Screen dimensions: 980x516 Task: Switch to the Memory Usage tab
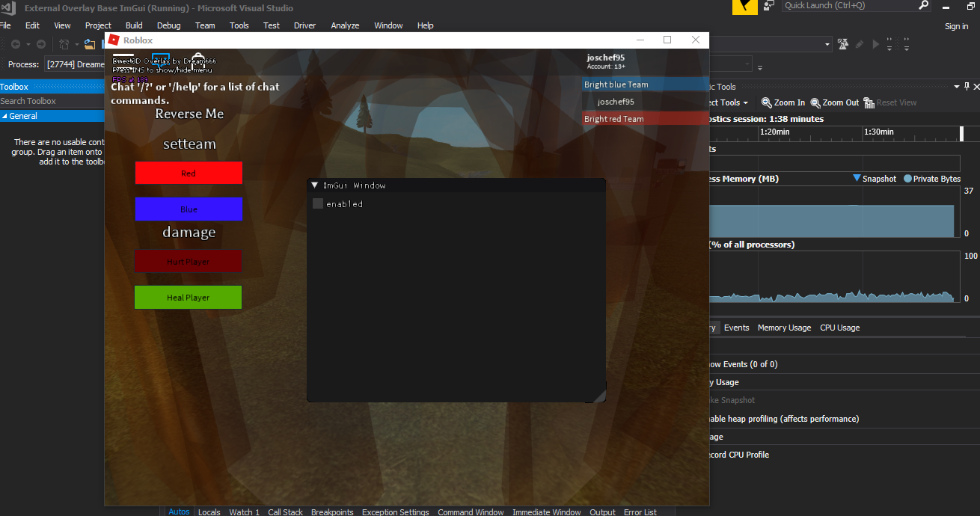click(784, 328)
